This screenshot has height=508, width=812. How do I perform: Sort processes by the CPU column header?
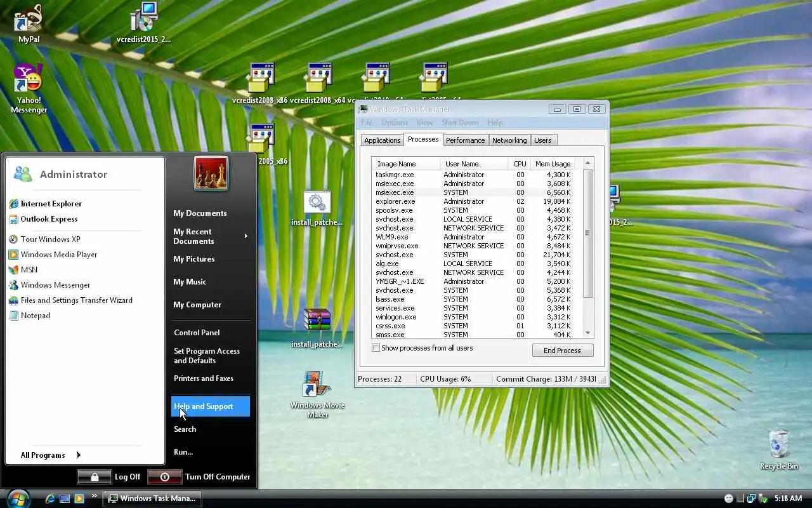click(520, 164)
